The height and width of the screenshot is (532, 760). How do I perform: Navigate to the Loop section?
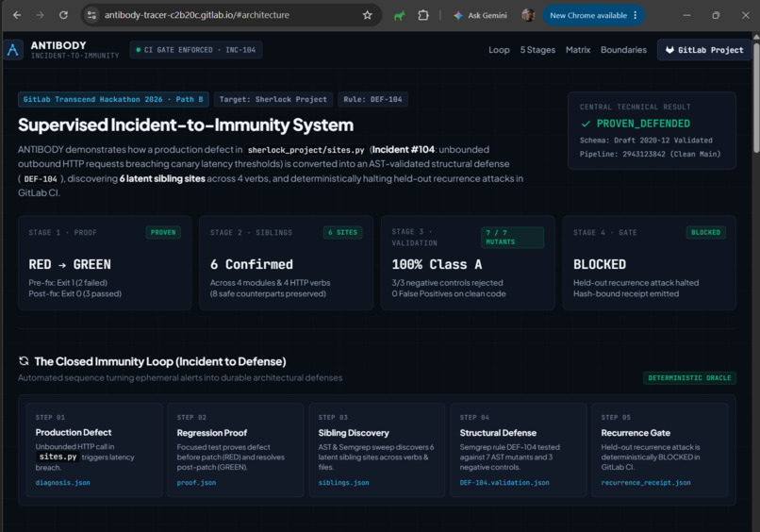pyautogui.click(x=499, y=50)
